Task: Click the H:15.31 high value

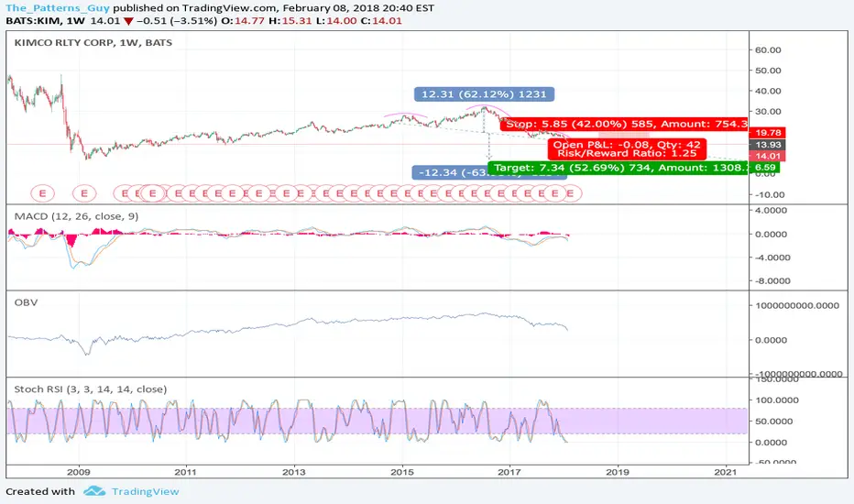Action: [x=291, y=21]
